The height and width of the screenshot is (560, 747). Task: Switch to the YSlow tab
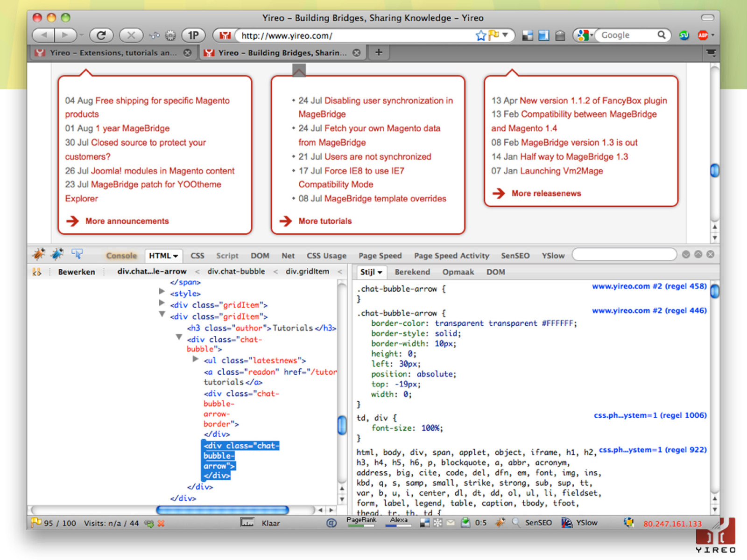553,256
